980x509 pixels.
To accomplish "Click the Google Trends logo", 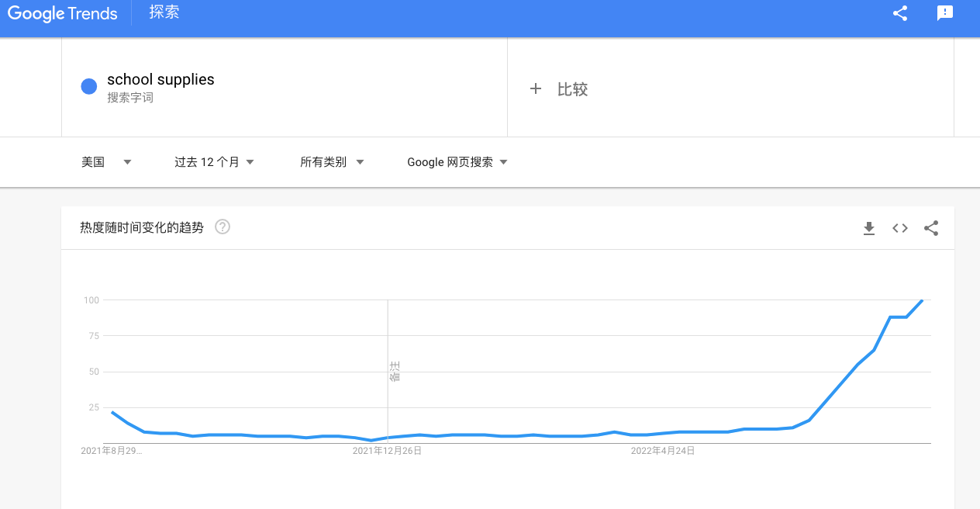I will click(62, 13).
